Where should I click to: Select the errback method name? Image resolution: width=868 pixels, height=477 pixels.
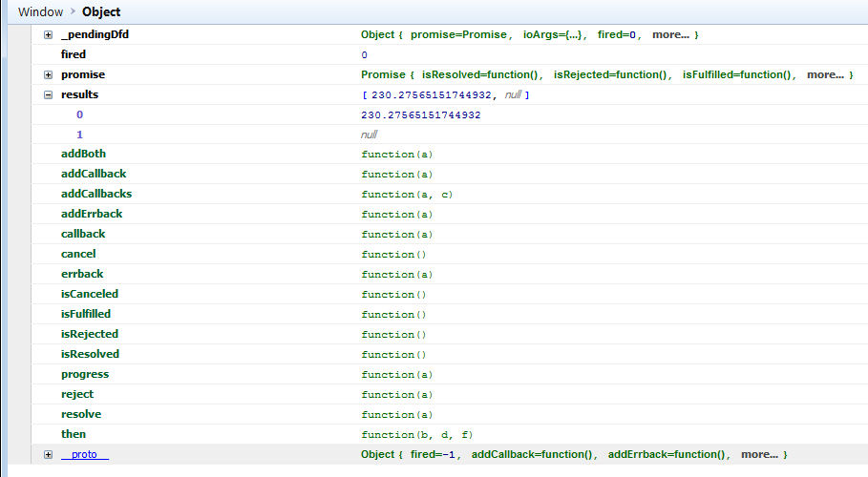(x=82, y=274)
